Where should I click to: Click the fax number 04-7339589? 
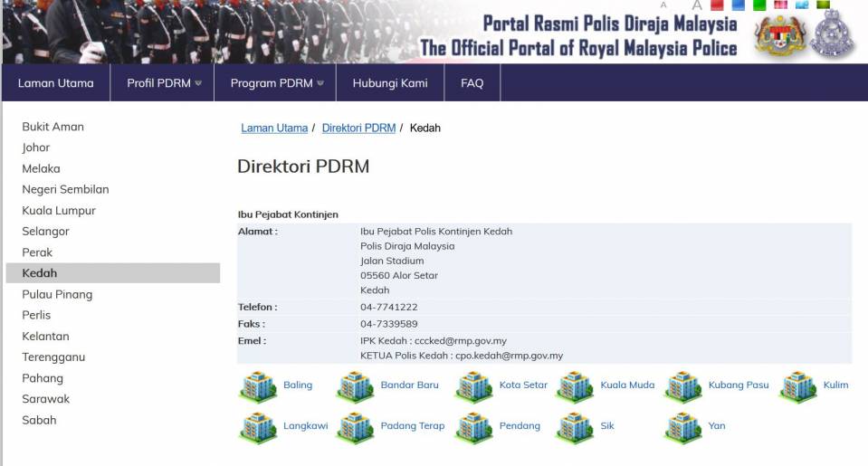coord(388,324)
